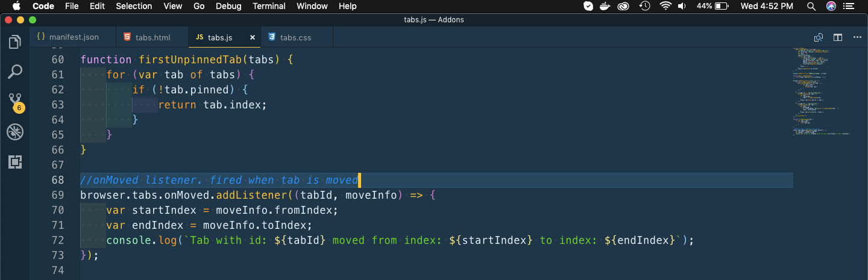Click line number 72 in the gutter
Image resolution: width=868 pixels, height=280 pixels.
58,240
